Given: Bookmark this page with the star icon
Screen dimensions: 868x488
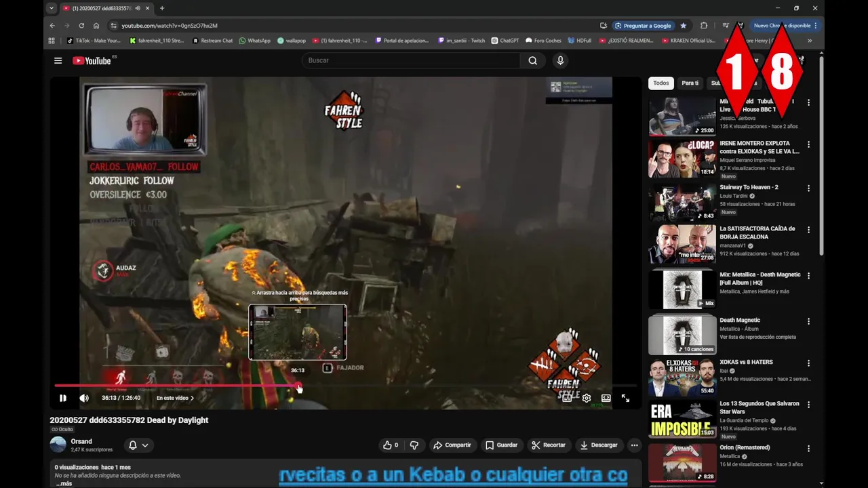Looking at the screenshot, I should (x=683, y=26).
